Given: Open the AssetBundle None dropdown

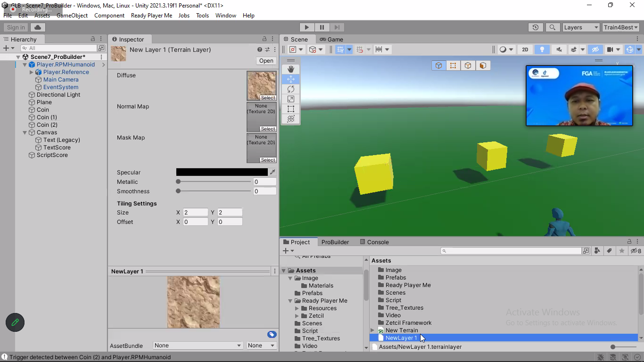Looking at the screenshot, I should 197,346.
